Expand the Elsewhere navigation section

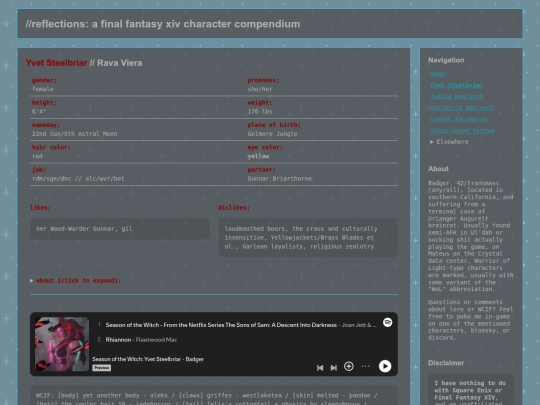coord(449,142)
